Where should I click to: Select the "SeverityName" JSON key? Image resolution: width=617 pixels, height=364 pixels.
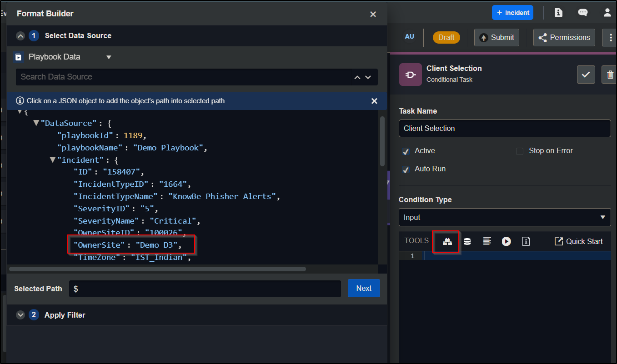click(106, 221)
